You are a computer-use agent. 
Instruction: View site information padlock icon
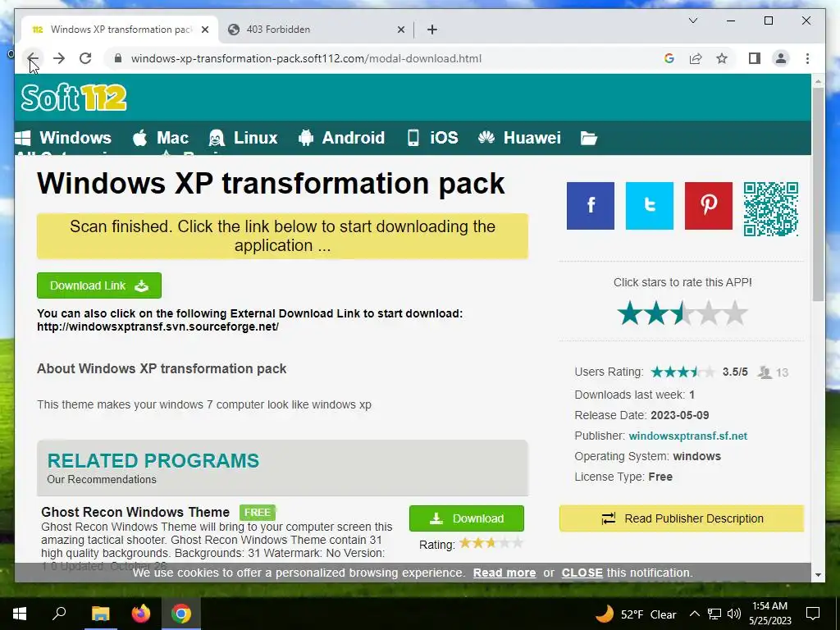118,58
